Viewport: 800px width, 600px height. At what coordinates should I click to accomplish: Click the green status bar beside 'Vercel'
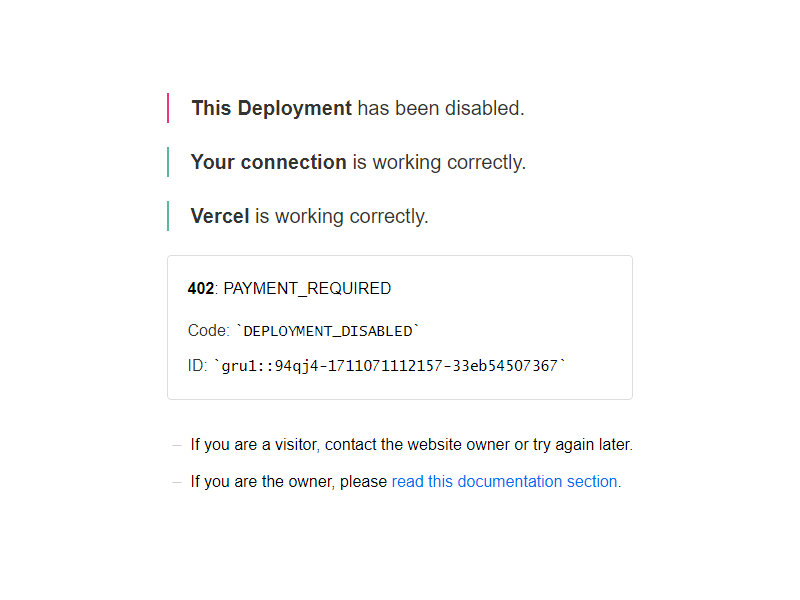tap(168, 216)
